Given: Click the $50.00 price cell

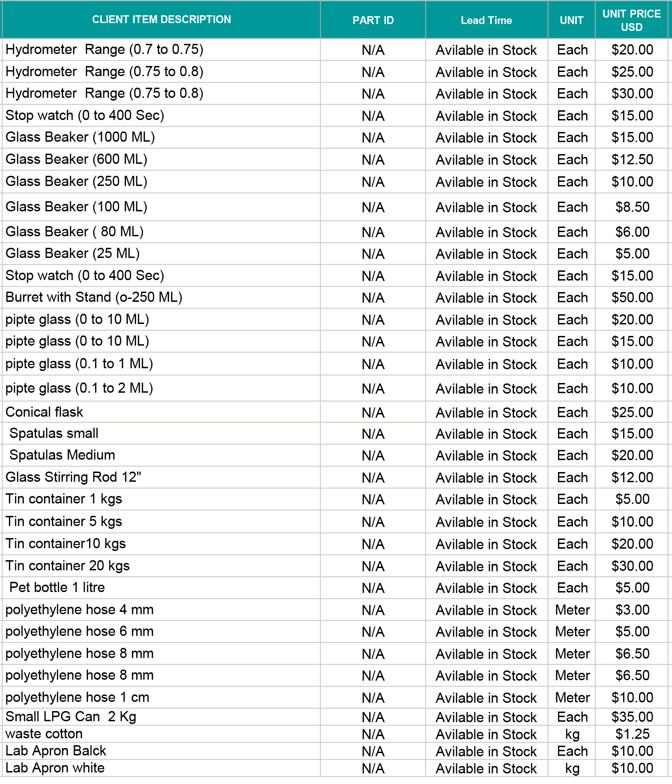Looking at the screenshot, I should click(x=632, y=298).
